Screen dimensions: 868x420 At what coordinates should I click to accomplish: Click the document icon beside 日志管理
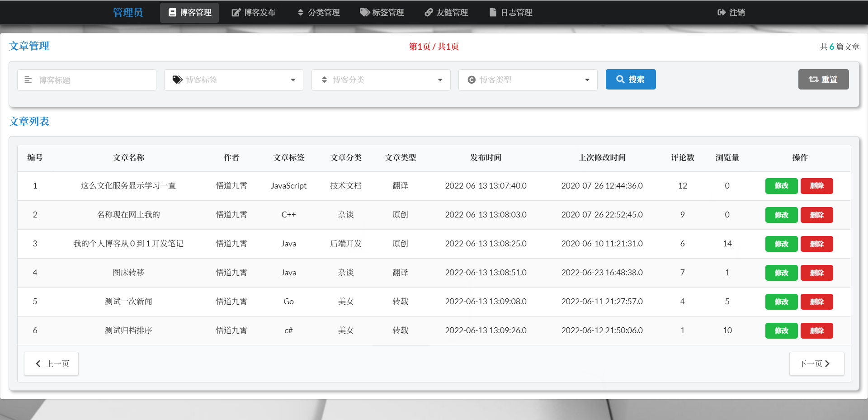pyautogui.click(x=493, y=13)
